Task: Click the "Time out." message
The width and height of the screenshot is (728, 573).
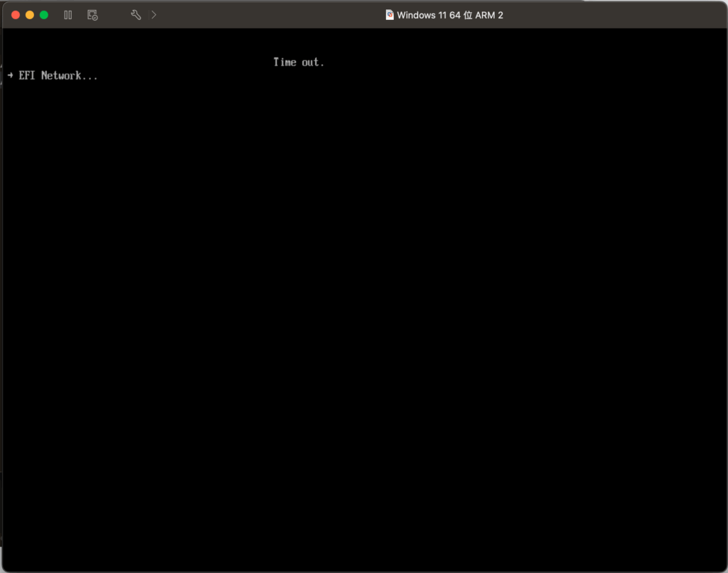Action: [x=299, y=63]
